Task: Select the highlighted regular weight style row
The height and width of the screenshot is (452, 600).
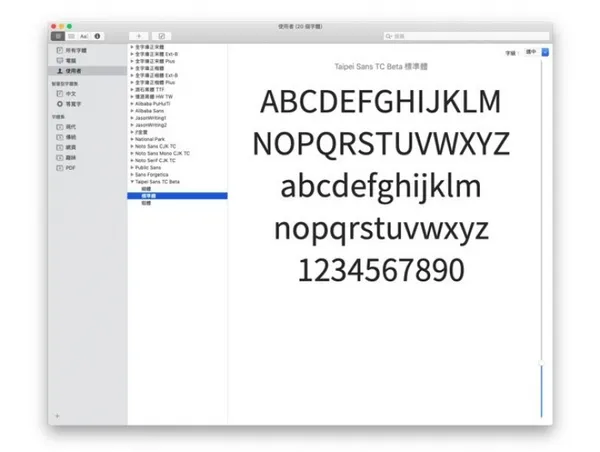Action: coord(177,196)
